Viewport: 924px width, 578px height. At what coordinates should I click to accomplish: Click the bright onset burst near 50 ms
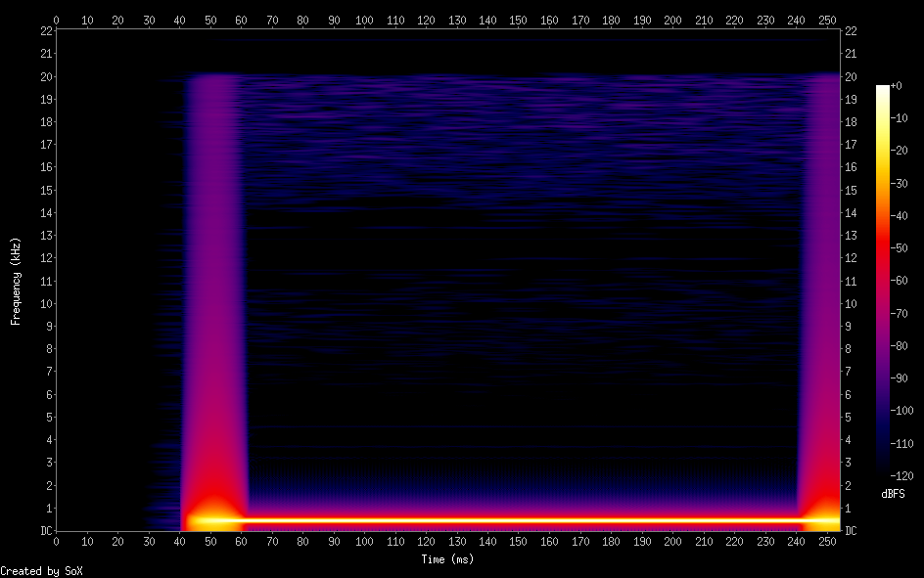click(210, 518)
